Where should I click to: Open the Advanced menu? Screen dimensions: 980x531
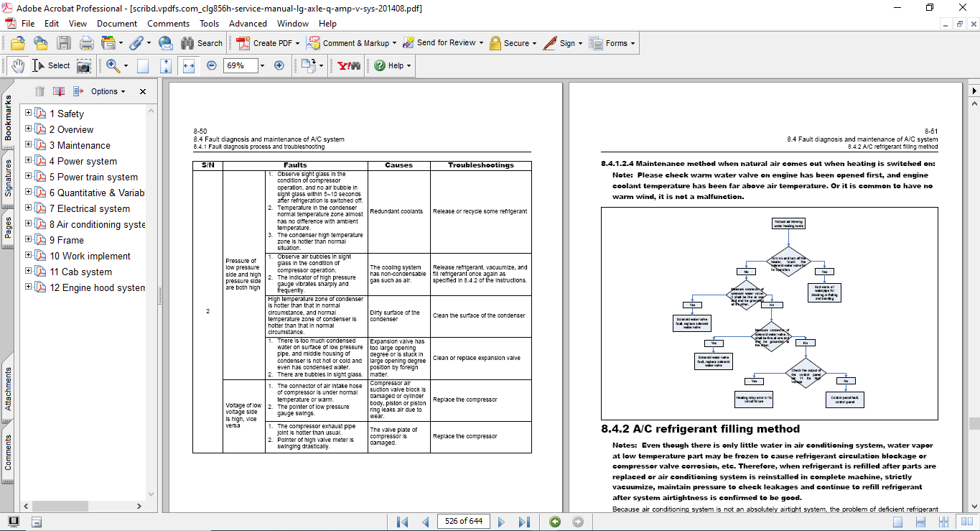point(248,24)
